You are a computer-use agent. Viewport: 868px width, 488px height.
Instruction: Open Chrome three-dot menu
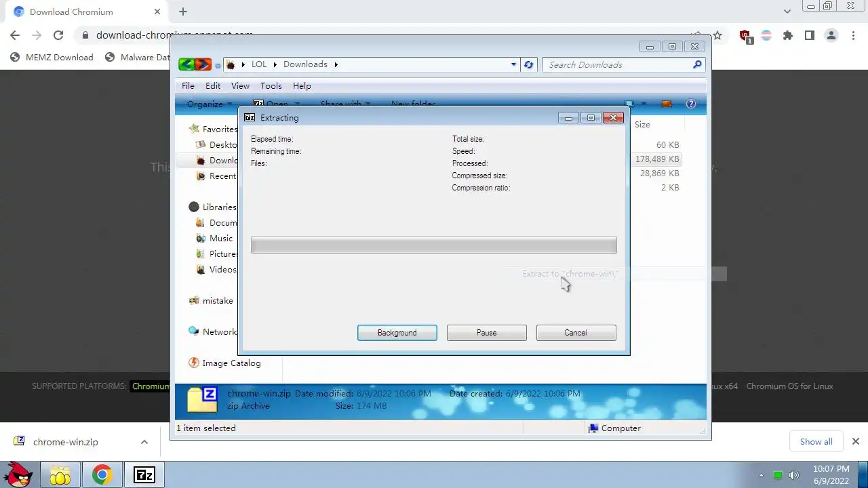tap(852, 35)
